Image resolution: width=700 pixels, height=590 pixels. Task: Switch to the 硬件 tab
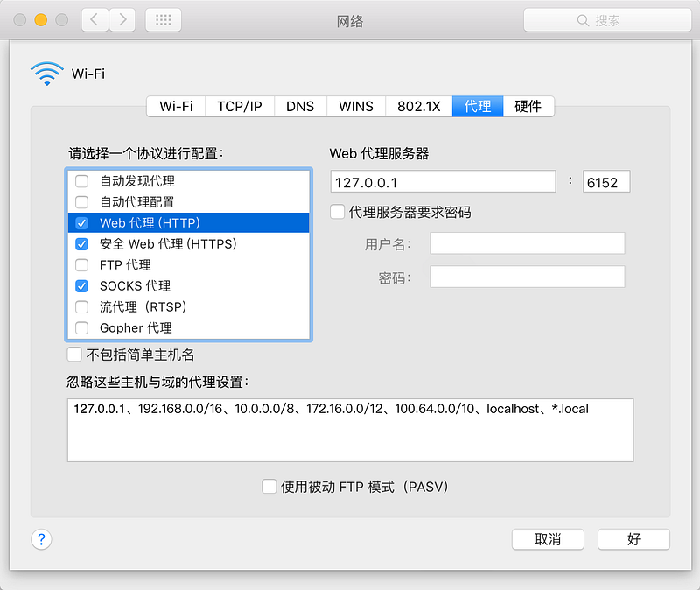528,106
